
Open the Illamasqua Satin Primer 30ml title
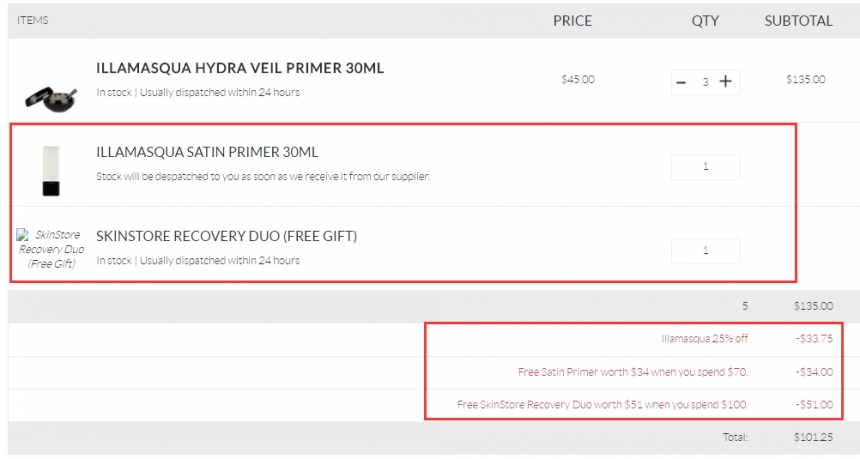(207, 152)
